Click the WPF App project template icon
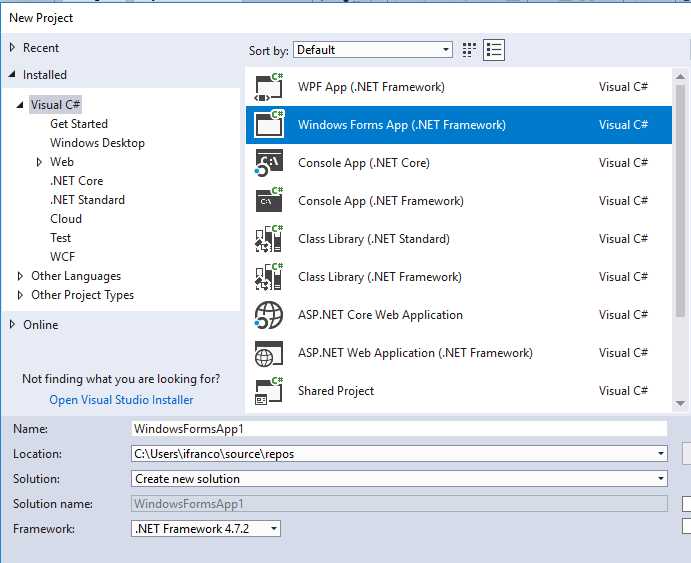Screen dimensions: 691x563 [x=269, y=87]
